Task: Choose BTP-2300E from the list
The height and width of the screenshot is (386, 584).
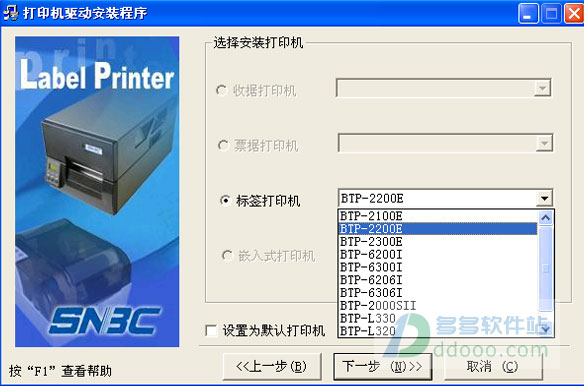Action: [437, 242]
